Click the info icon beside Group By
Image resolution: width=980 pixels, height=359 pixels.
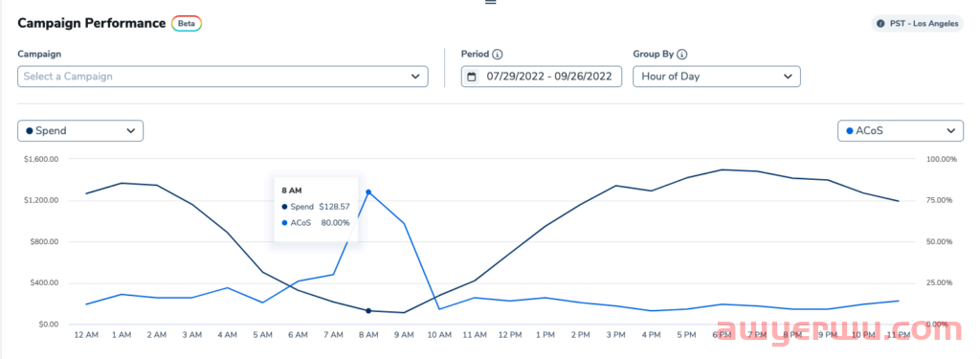[681, 55]
